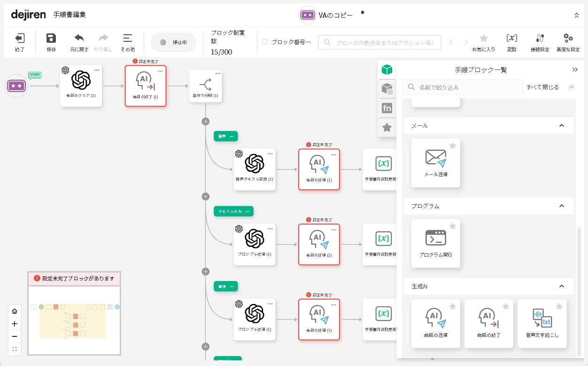Select the fn function blocks sidebar icon
The width and height of the screenshot is (588, 366).
pyautogui.click(x=387, y=108)
